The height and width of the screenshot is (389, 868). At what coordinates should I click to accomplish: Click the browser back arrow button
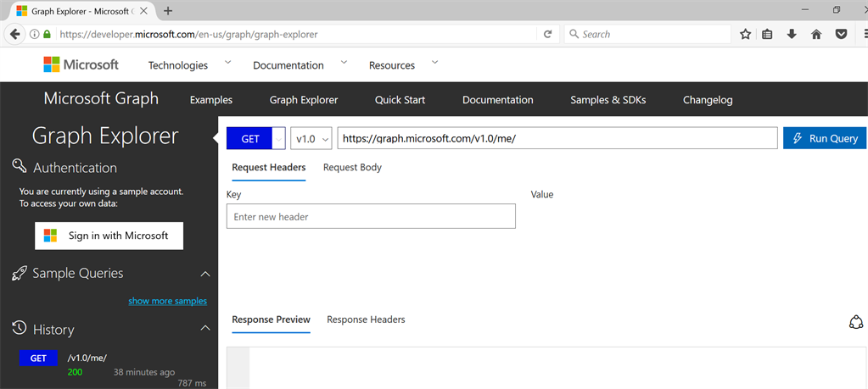coord(15,34)
